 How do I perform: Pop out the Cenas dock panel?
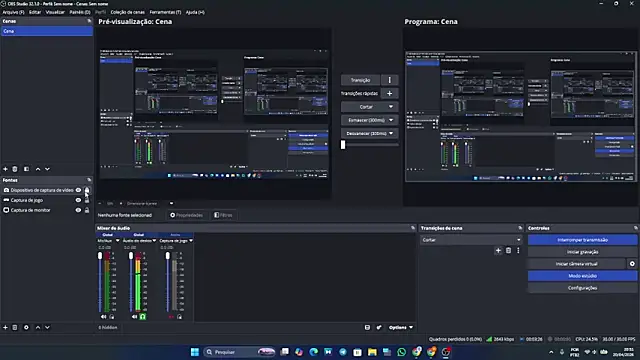(89, 21)
